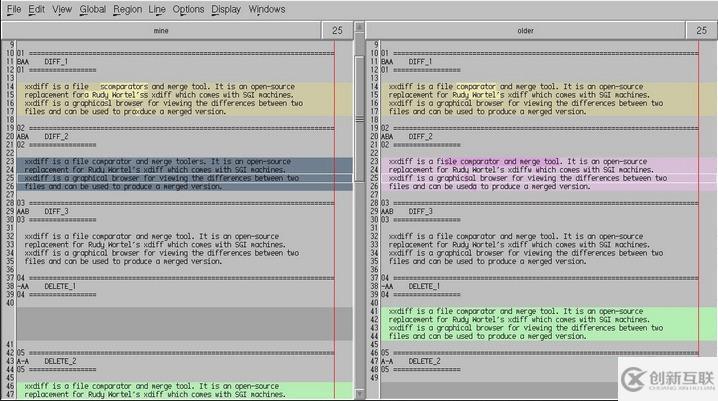Open the Region menu
This screenshot has width=718, height=401.
(127, 9)
